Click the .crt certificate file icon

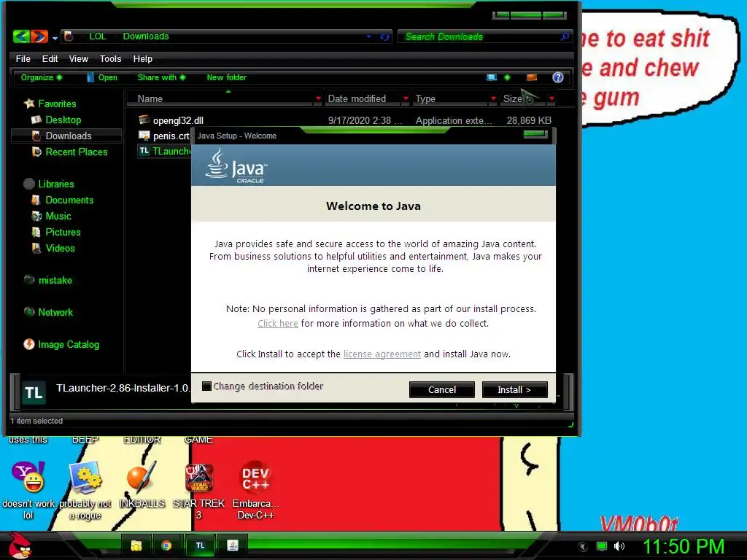pyautogui.click(x=144, y=135)
